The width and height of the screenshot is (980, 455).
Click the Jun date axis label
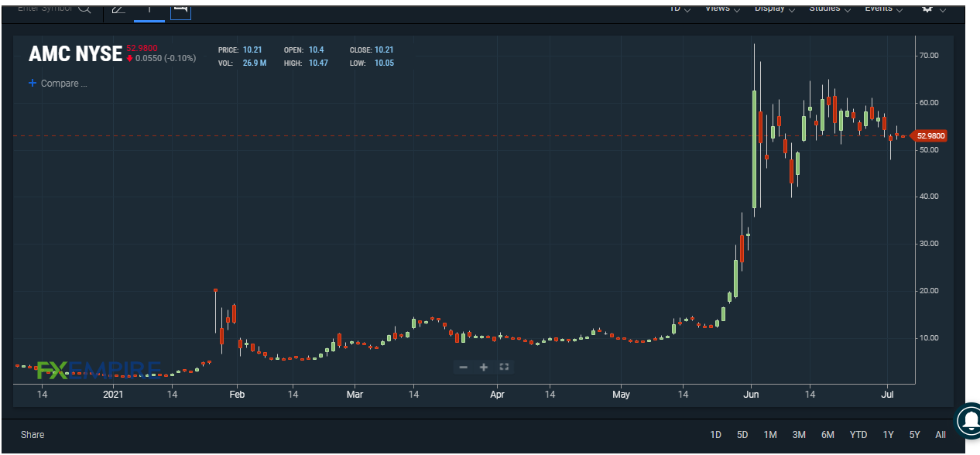point(750,395)
